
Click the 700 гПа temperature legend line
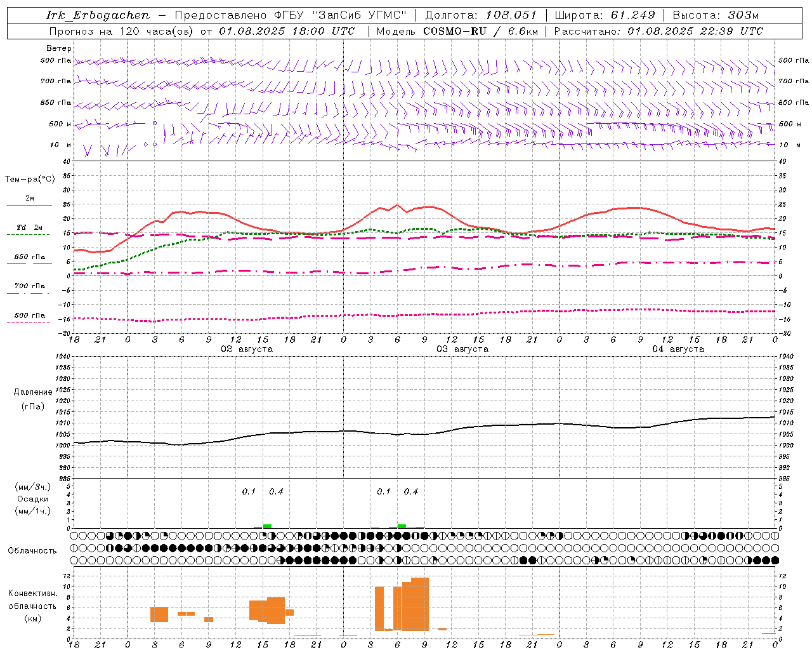coord(29,294)
